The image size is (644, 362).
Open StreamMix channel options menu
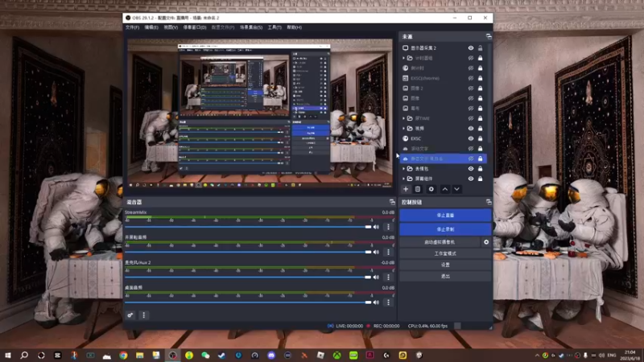pyautogui.click(x=388, y=227)
